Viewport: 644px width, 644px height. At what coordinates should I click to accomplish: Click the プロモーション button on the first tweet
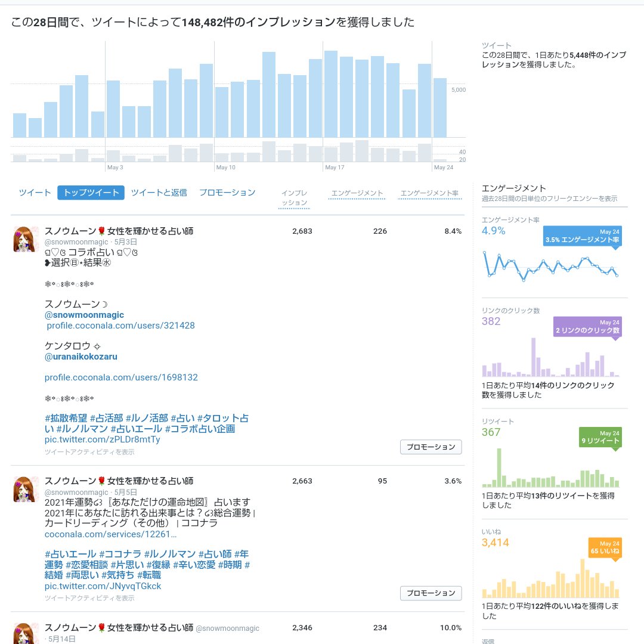coord(431,447)
